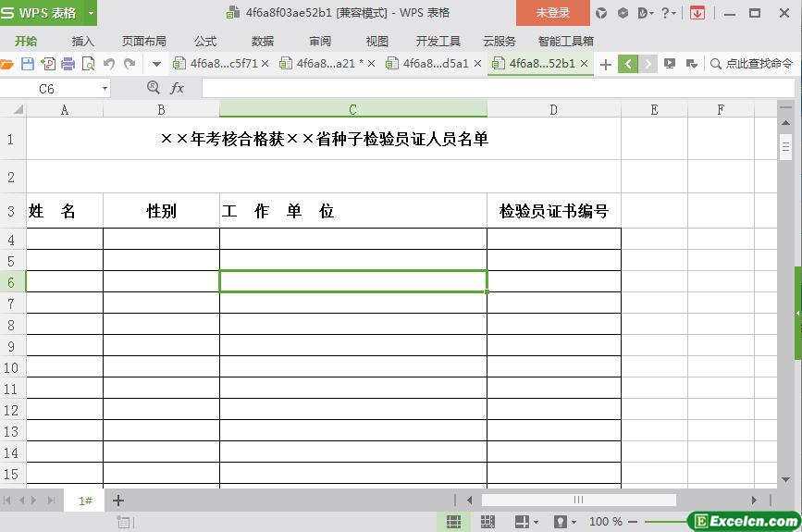
Task: Add a new document tab with plus
Action: click(606, 65)
